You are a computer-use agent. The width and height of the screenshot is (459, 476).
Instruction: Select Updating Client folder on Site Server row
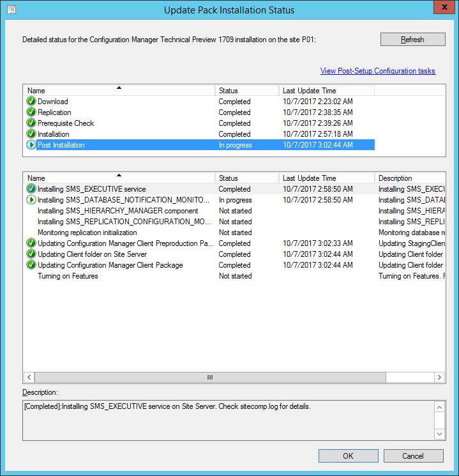point(235,254)
